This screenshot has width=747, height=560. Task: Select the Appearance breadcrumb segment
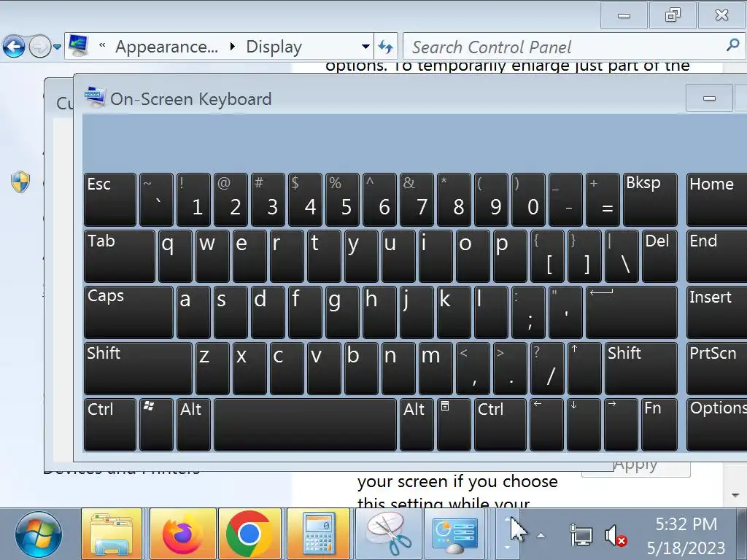[x=166, y=47]
